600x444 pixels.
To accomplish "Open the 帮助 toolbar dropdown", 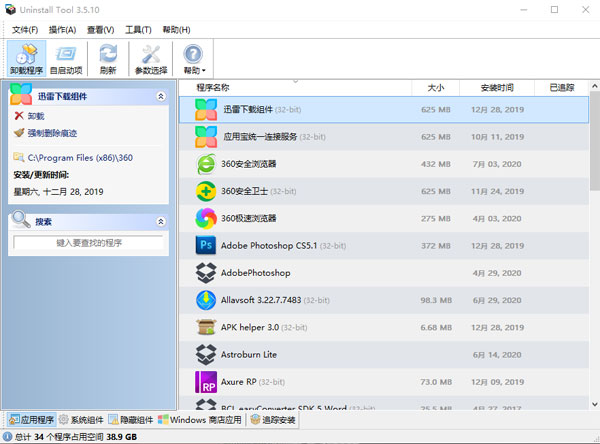I will (194, 58).
